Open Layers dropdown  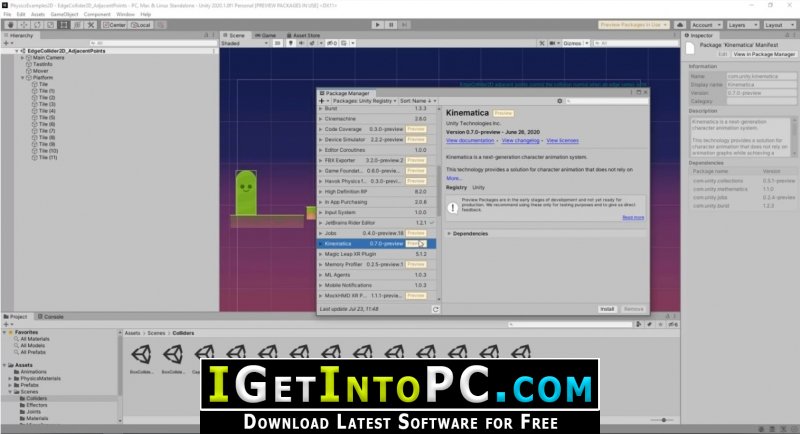point(742,24)
